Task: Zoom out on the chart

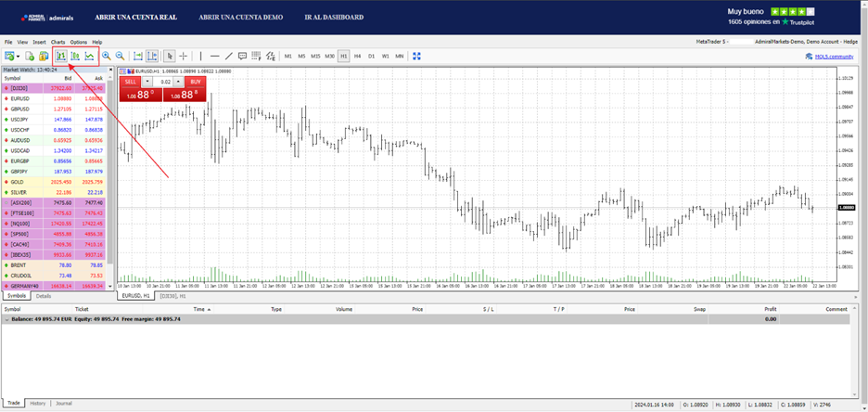Action: [x=120, y=56]
